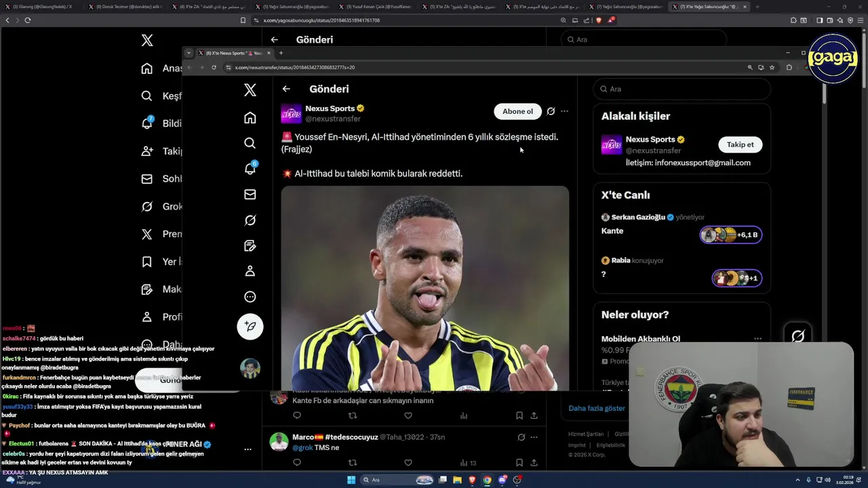Click Ara search field in front window
The image size is (868, 488).
click(682, 89)
